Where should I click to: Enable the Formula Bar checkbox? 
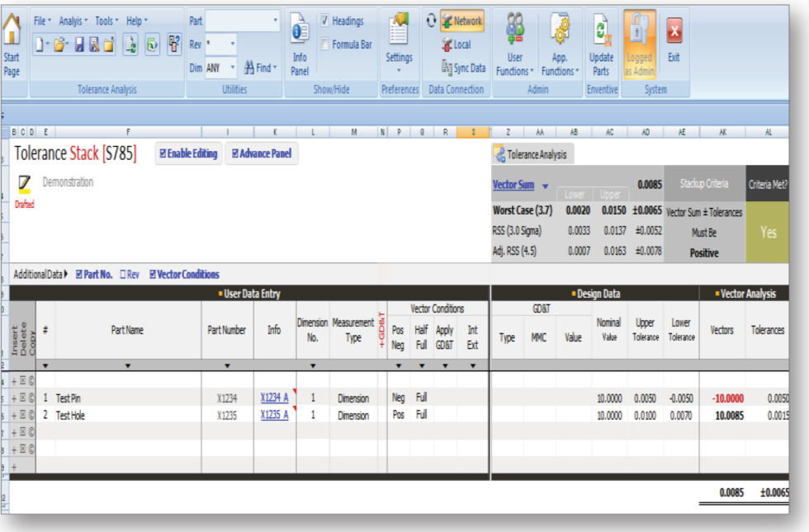point(325,45)
